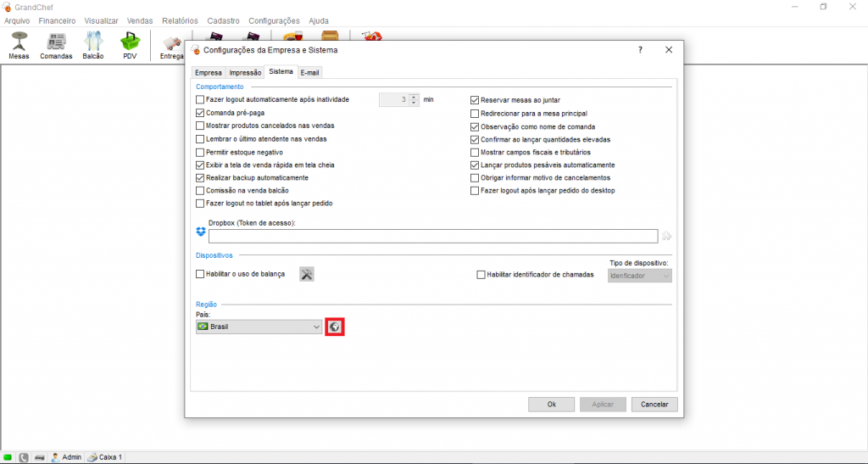Open scale settings with the tools icon
868x464 pixels.
click(307, 274)
